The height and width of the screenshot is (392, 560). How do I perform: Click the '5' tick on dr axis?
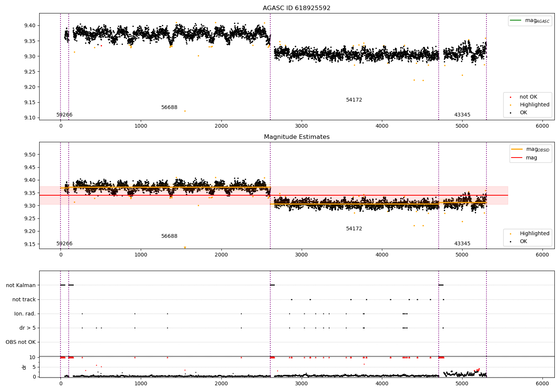pyautogui.click(x=34, y=367)
